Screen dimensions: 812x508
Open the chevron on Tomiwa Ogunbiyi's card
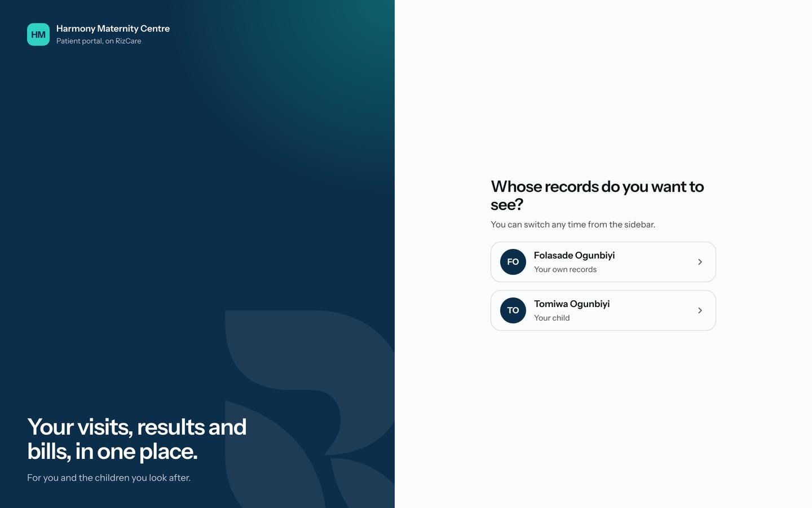(x=700, y=310)
